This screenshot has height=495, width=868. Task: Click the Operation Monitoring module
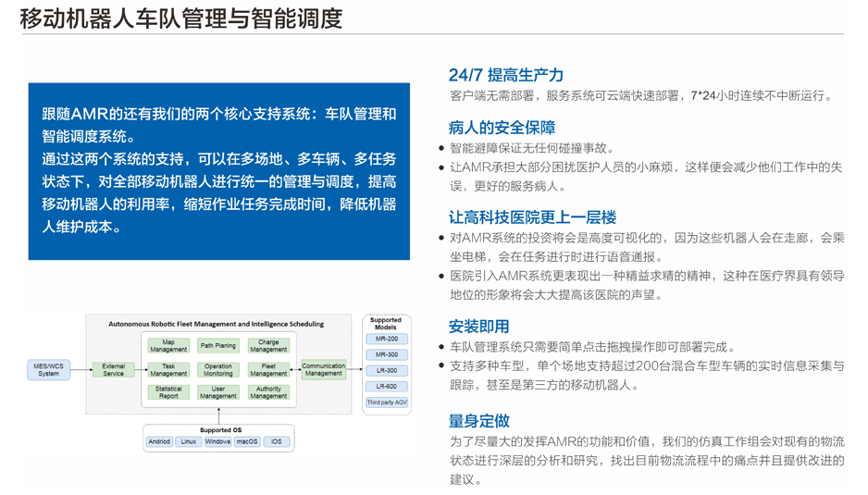click(x=218, y=370)
